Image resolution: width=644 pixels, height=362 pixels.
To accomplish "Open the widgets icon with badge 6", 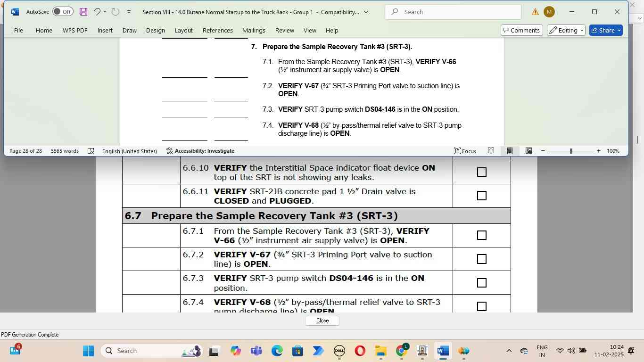I will (x=15, y=350).
